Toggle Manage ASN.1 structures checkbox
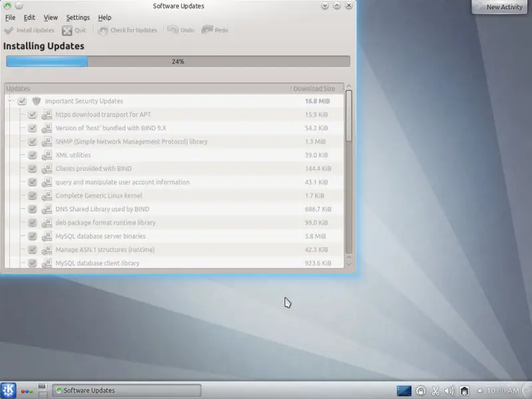The width and height of the screenshot is (532, 399). coord(32,250)
